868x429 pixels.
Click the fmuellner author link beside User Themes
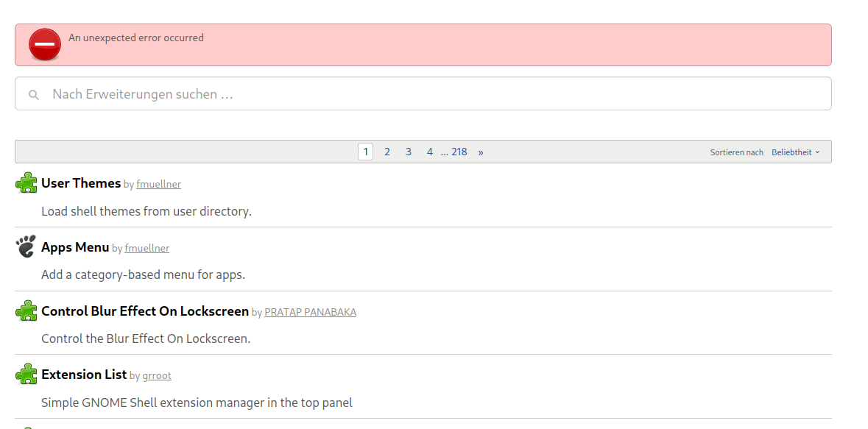pyautogui.click(x=158, y=185)
